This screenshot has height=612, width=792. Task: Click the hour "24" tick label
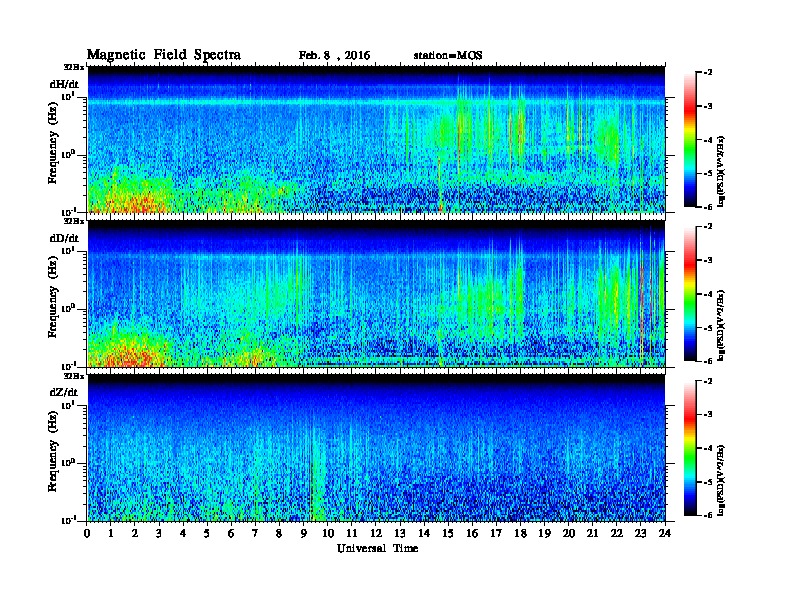pos(665,533)
